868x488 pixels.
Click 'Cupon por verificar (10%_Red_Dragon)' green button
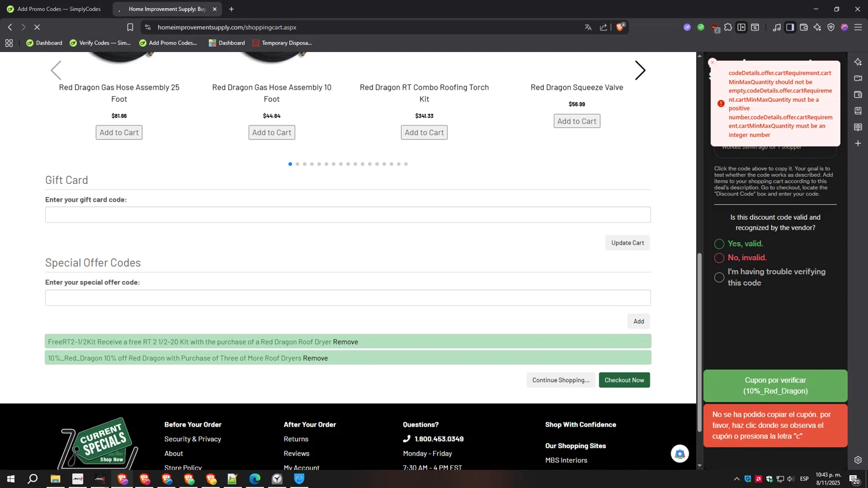tap(775, 386)
